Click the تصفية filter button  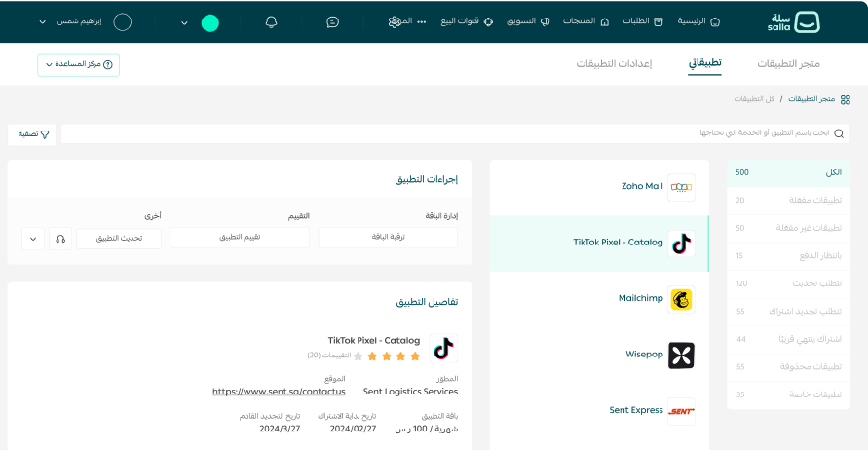tap(32, 134)
